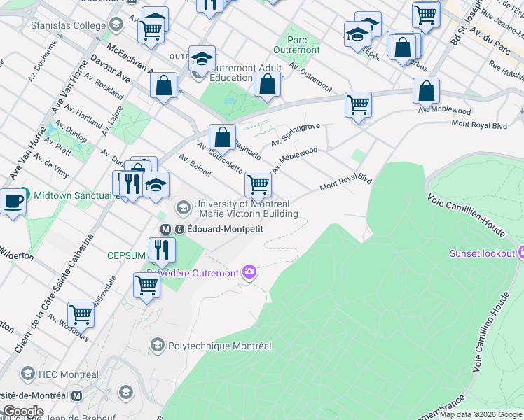Click the Parc Outremont label

pyautogui.click(x=296, y=45)
